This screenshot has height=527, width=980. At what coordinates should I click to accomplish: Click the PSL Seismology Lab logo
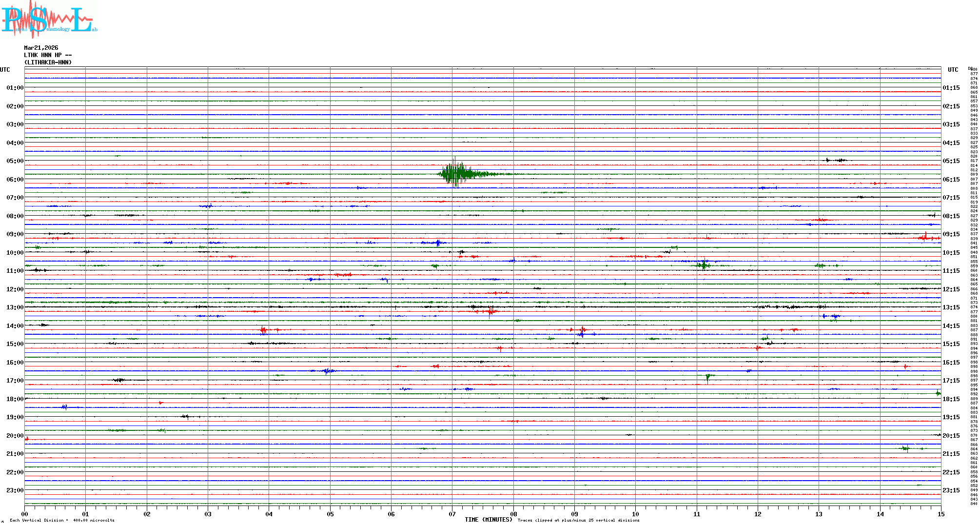[x=49, y=20]
